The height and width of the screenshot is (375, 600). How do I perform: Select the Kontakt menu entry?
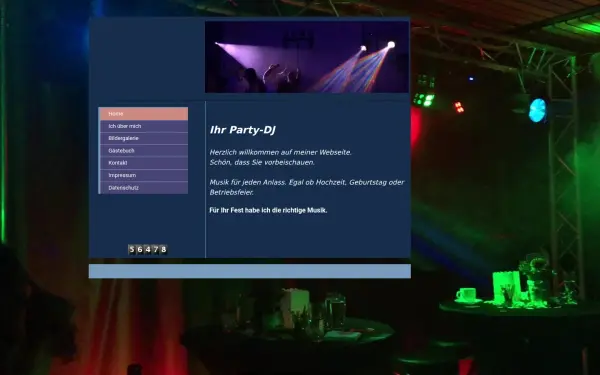[x=143, y=163]
